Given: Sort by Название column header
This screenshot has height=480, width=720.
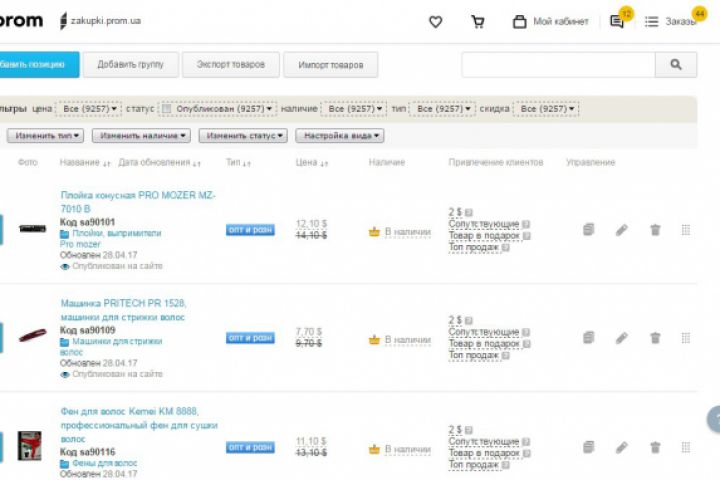Looking at the screenshot, I should (x=85, y=163).
